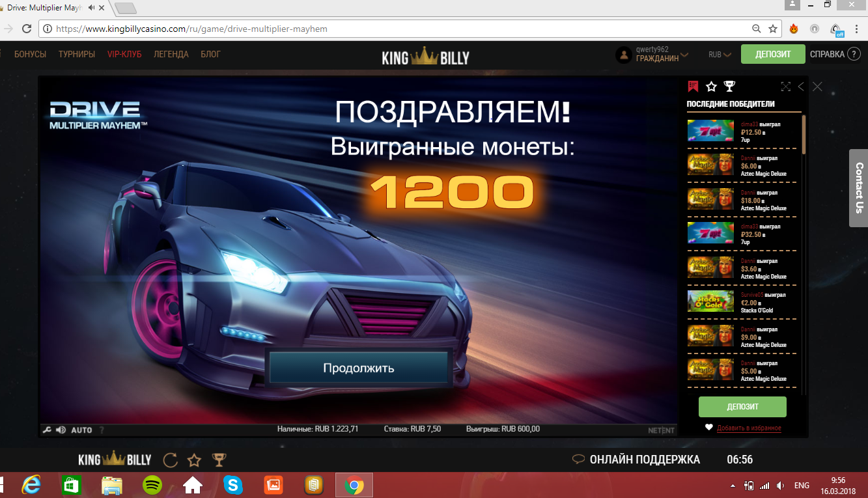Click the qwerty962 user avatar
Viewport: 868px width, 498px height.
(624, 55)
